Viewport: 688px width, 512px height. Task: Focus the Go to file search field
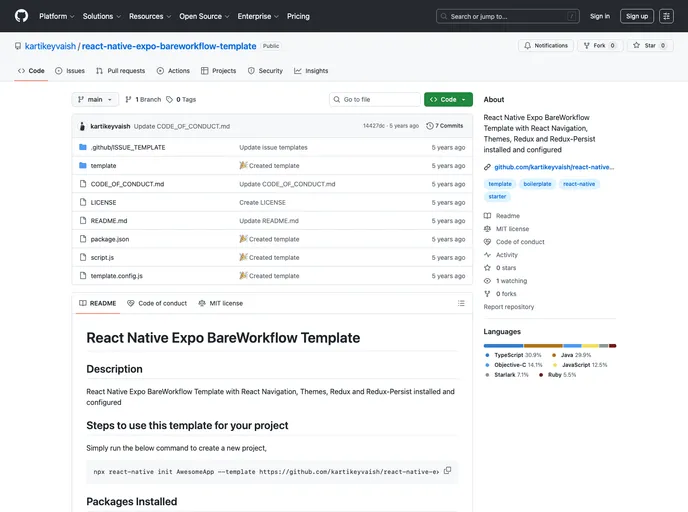coord(375,100)
